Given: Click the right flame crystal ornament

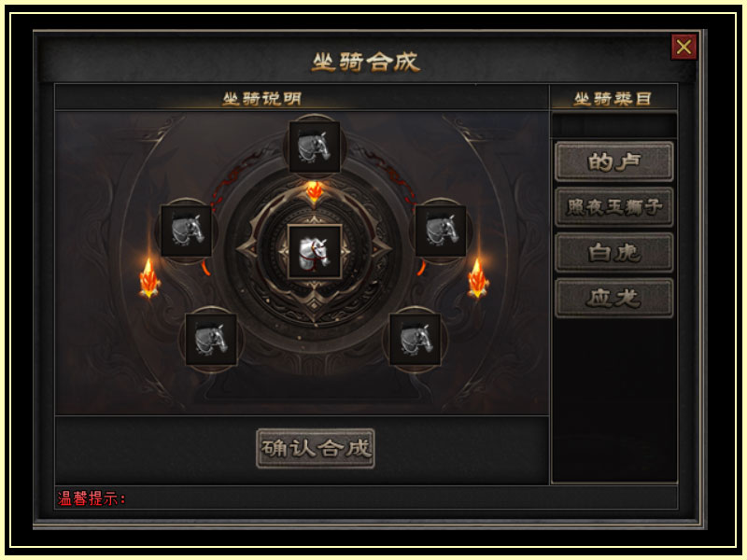Looking at the screenshot, I should pos(478,278).
